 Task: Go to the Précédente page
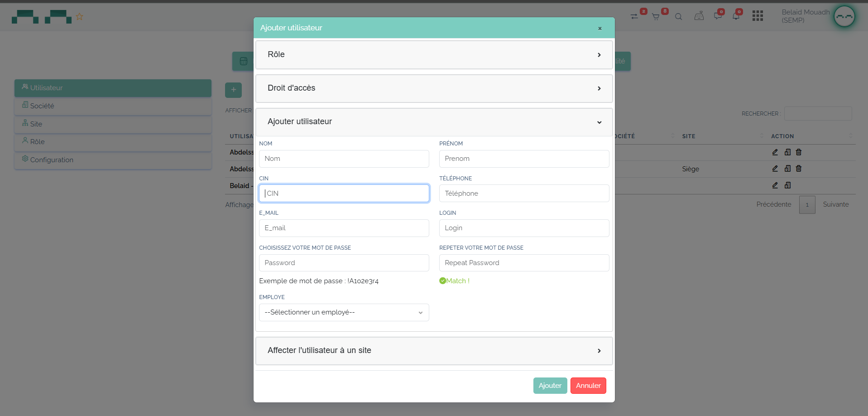(x=773, y=204)
